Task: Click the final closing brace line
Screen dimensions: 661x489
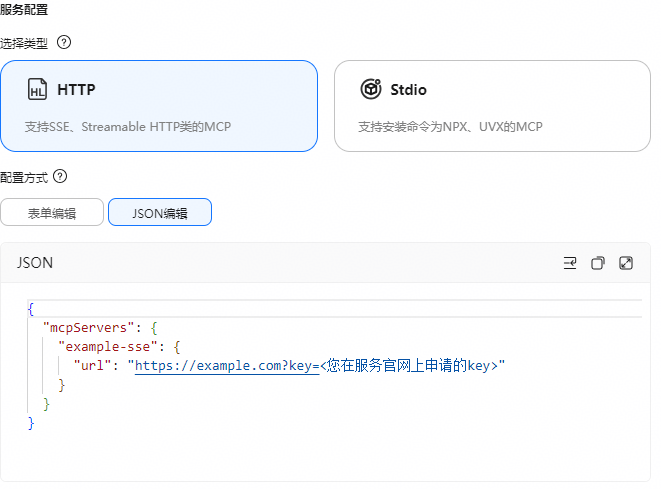Action: 31,423
